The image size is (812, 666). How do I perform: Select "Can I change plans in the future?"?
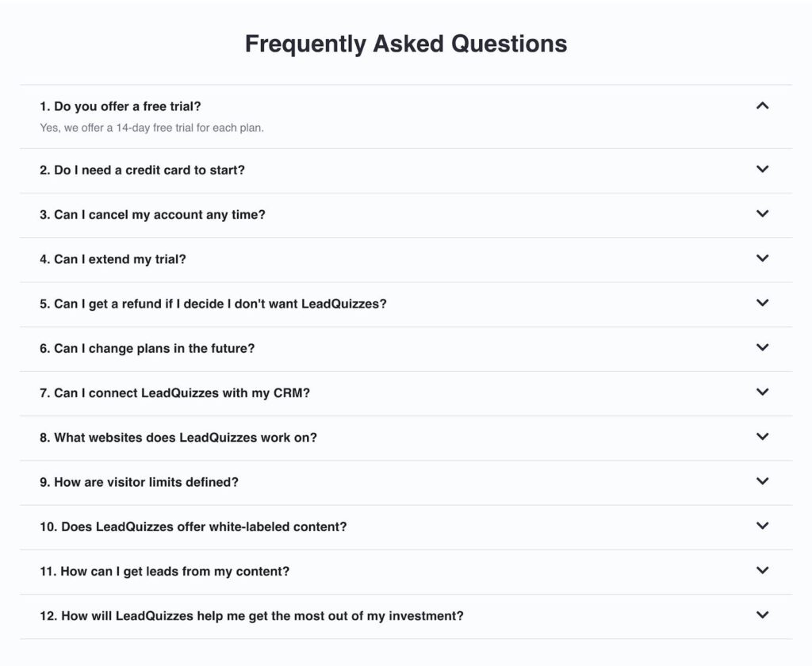(x=147, y=348)
